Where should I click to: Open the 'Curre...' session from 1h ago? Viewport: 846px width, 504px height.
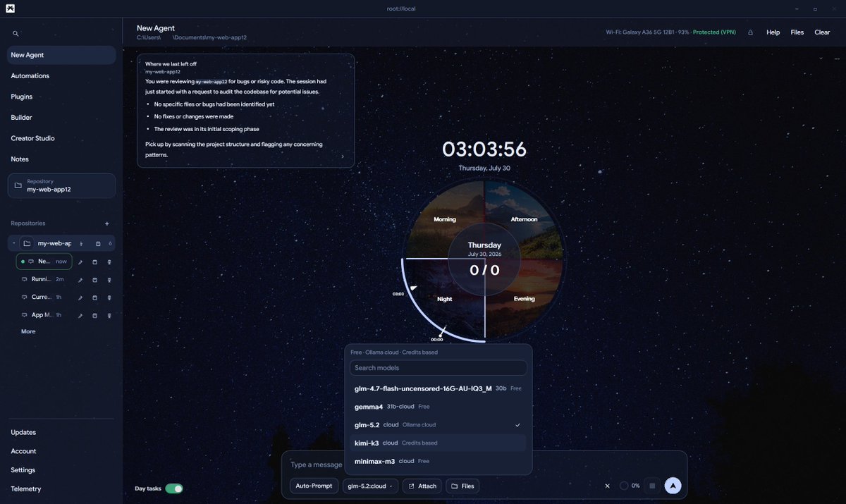click(44, 297)
